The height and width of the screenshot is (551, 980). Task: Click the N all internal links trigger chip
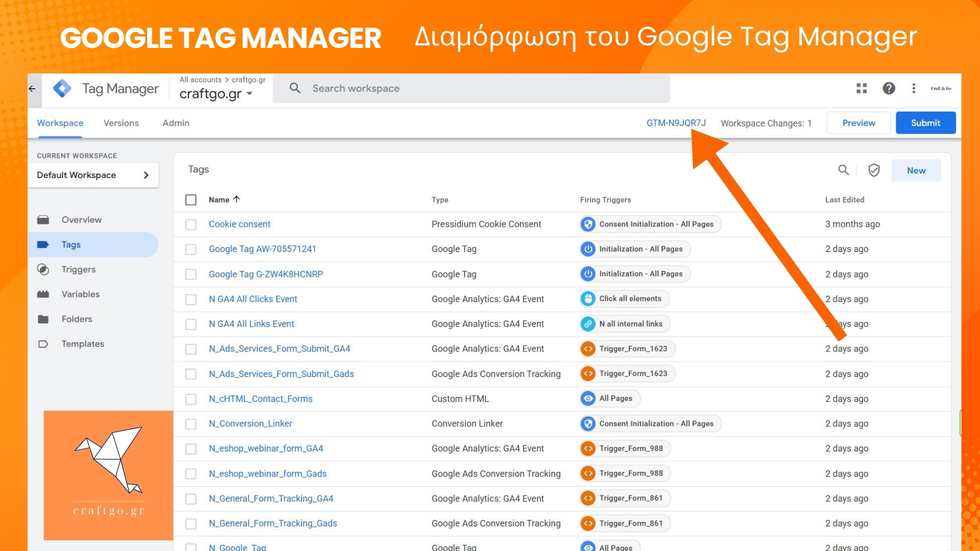tap(625, 324)
